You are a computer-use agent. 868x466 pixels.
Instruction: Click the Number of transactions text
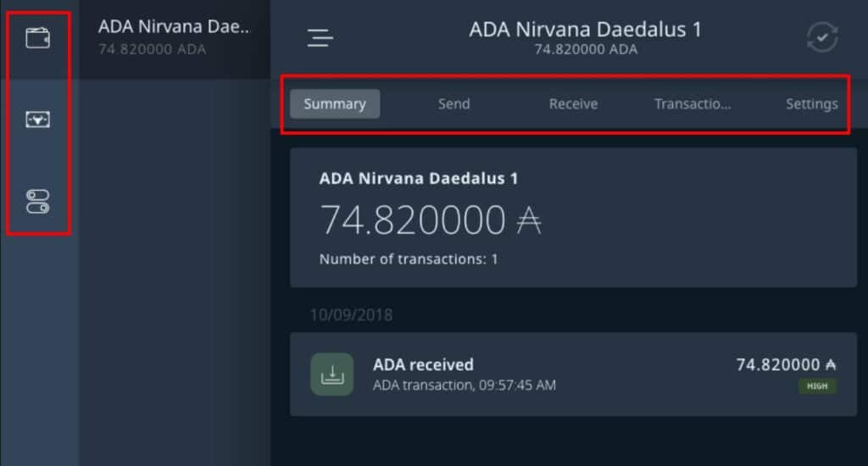(409, 259)
